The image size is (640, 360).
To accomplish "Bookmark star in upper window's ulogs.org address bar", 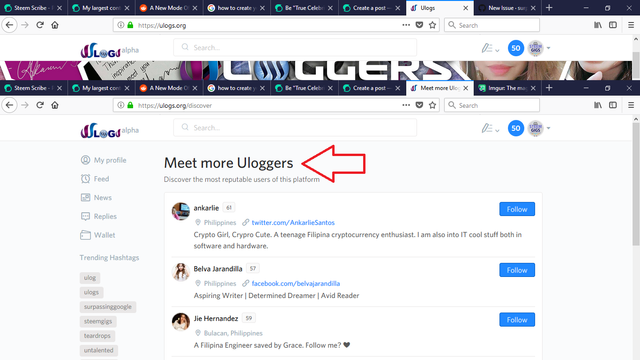I will (432, 25).
